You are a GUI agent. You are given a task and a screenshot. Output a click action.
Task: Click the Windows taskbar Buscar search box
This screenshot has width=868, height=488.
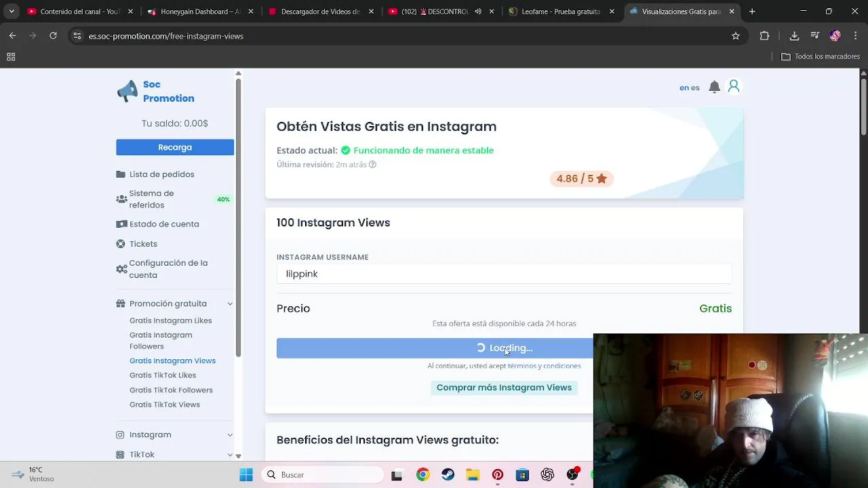point(323,475)
